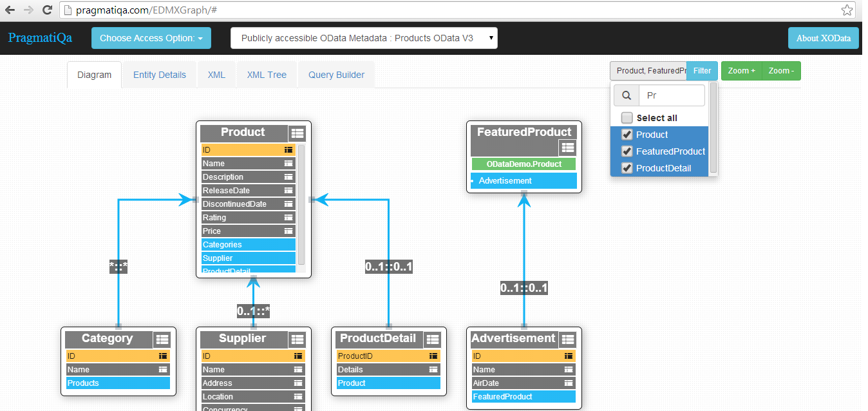Click Filter to collapse the entity list
868x411 pixels.
(x=701, y=71)
